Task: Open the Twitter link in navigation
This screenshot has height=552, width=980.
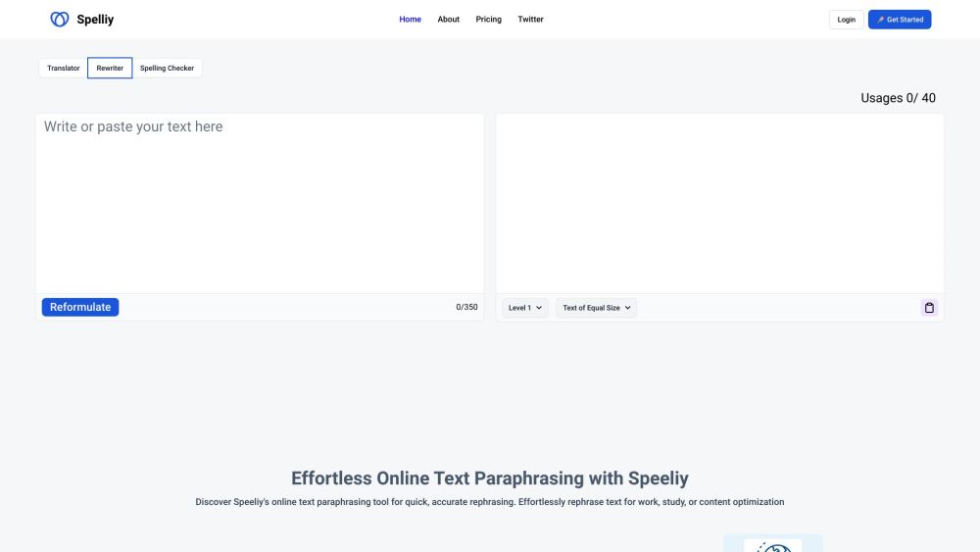Action: [x=530, y=20]
